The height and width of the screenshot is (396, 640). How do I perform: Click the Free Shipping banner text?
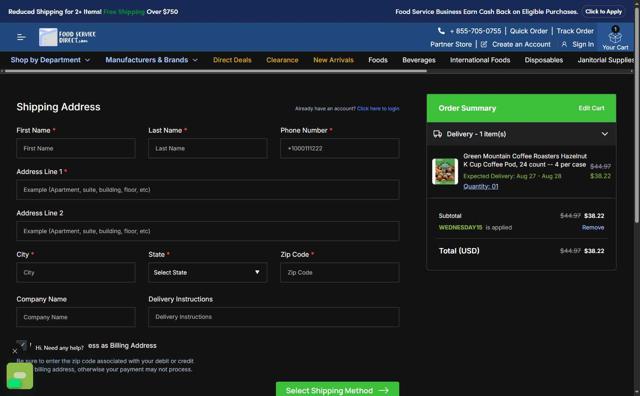124,12
